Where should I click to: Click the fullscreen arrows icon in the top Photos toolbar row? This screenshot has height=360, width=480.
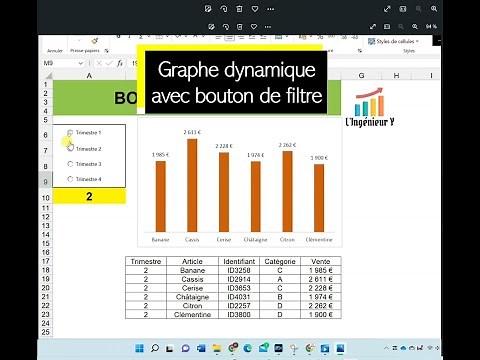click(387, 9)
